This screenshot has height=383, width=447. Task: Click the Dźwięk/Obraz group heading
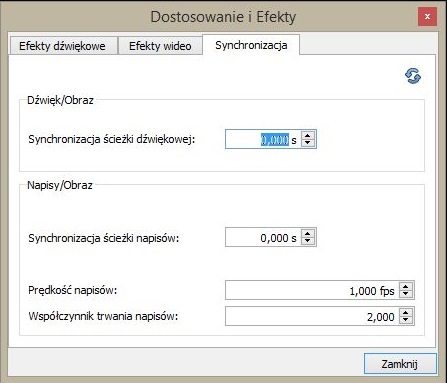coord(60,100)
